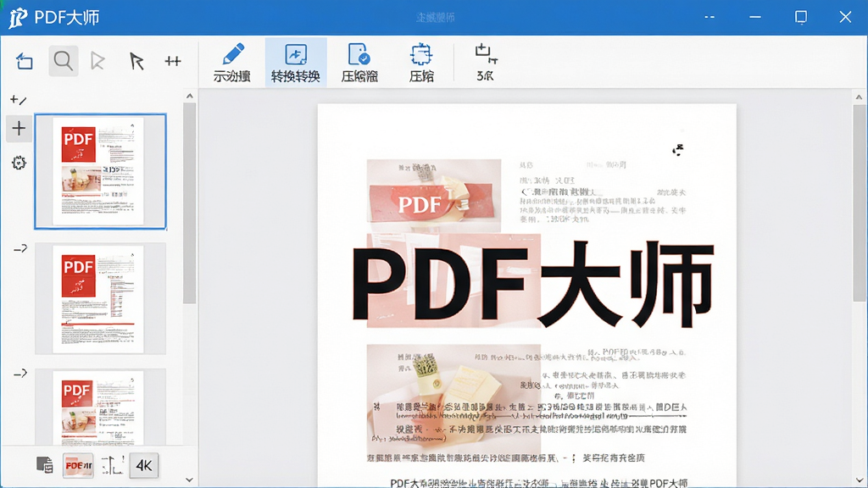Click the double plus icon
The height and width of the screenshot is (488, 868).
(173, 61)
